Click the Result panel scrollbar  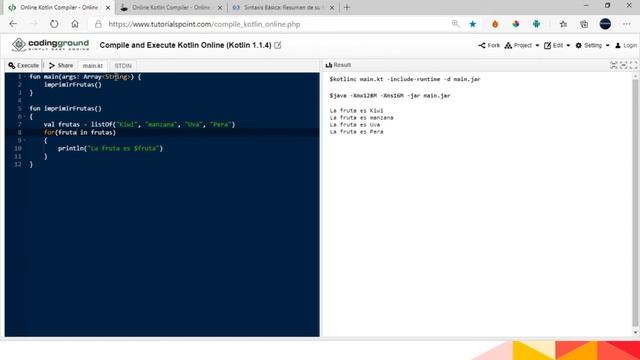coord(635,204)
